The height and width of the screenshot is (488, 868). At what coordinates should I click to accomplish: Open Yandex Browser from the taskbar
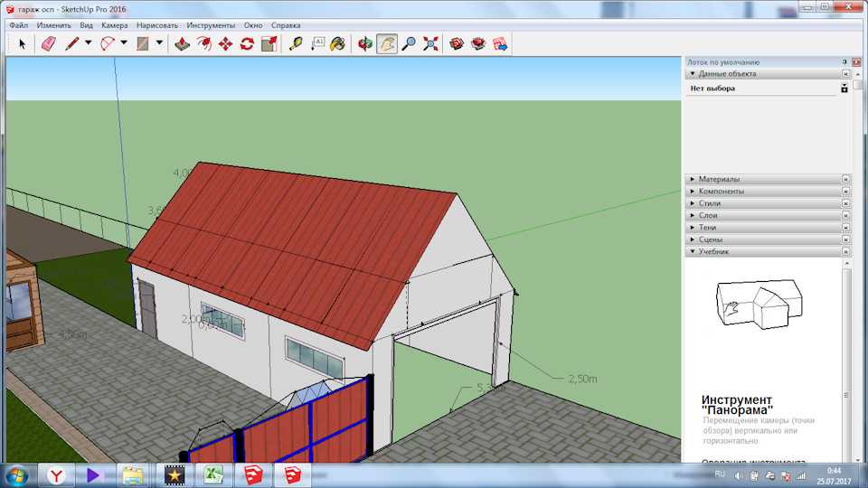[x=56, y=475]
